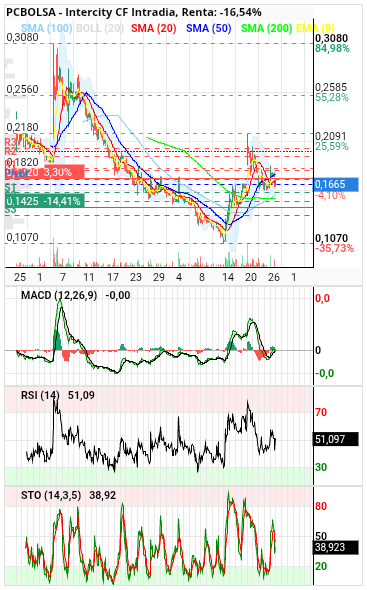Click the S3 support label
Screen dimensions: 367x590
(10, 210)
